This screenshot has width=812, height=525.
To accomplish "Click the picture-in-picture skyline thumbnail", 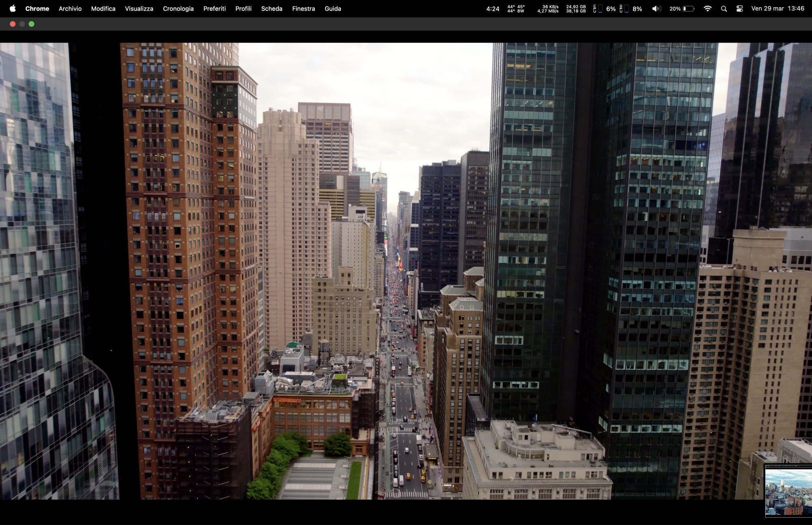I will (788, 490).
